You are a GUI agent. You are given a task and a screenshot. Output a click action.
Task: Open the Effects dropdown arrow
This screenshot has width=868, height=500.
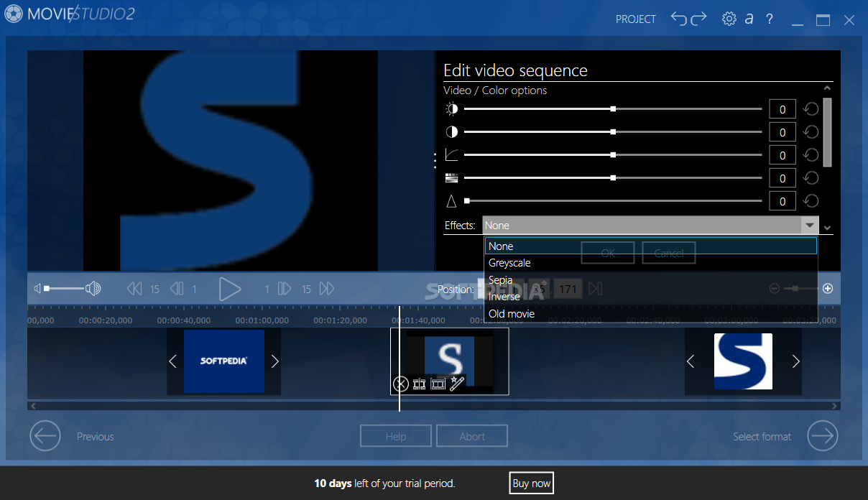point(810,226)
